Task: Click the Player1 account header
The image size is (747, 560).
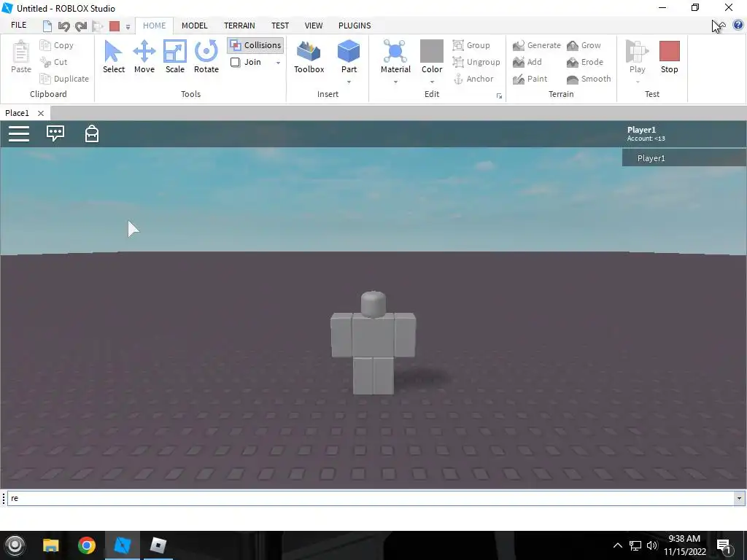Action: 646,134
